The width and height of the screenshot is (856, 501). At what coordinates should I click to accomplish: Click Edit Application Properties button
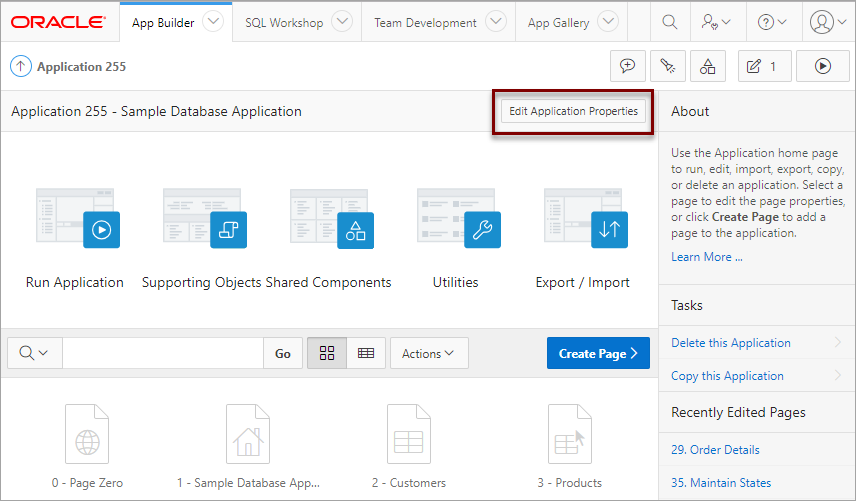[573, 111]
